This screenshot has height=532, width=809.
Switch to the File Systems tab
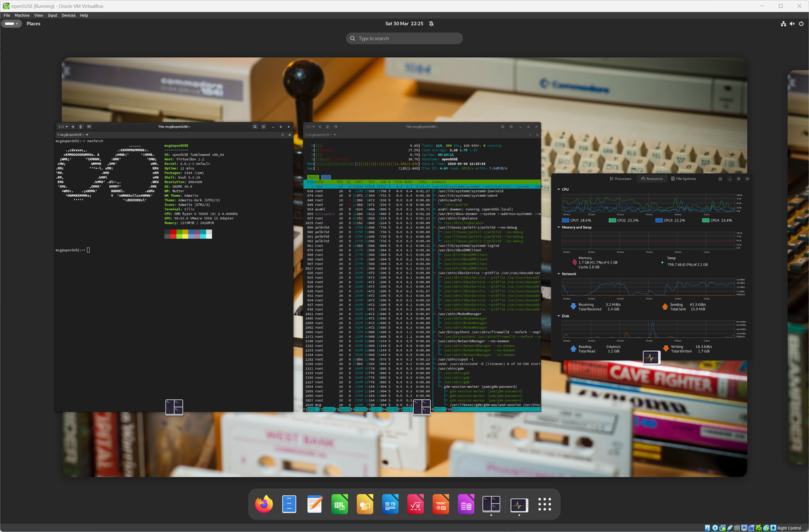(x=684, y=178)
